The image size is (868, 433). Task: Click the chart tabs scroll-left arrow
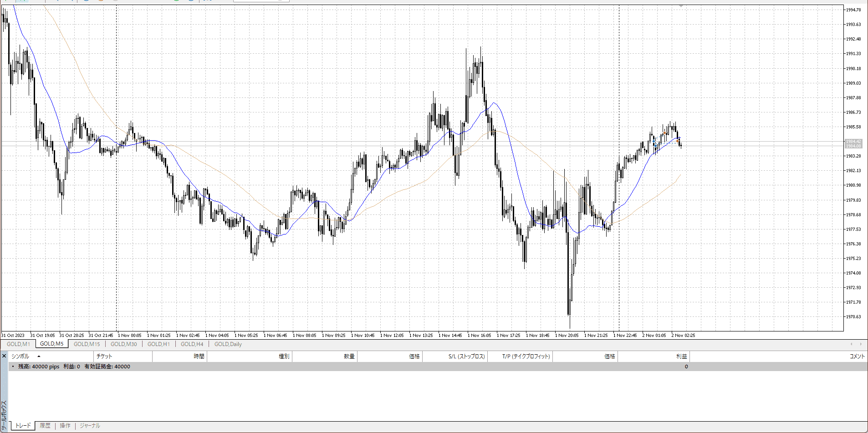point(851,344)
